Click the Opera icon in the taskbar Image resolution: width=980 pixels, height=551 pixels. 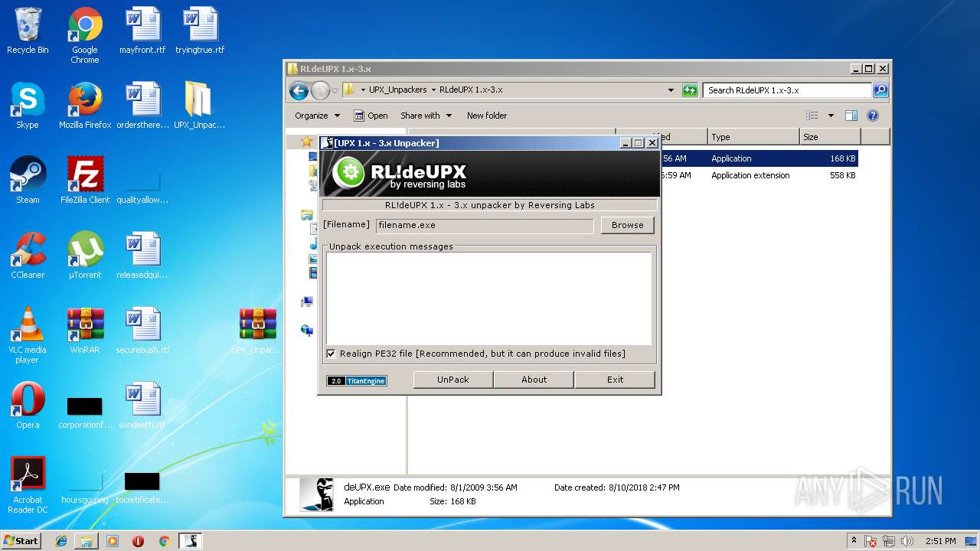coord(138,541)
